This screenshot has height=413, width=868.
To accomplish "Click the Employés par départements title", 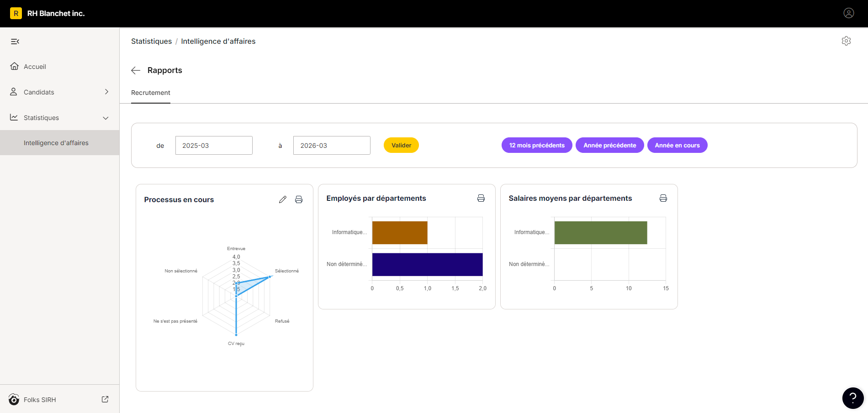I will coord(376,198).
